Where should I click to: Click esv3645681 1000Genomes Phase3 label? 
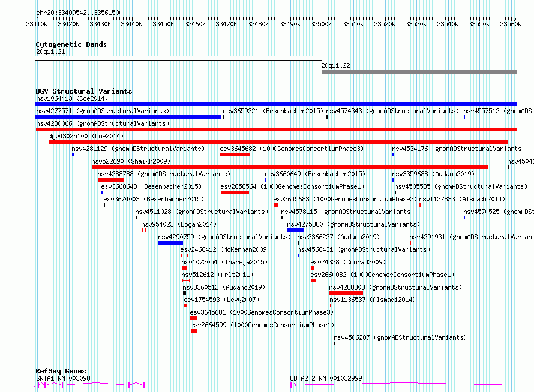tap(262, 313)
